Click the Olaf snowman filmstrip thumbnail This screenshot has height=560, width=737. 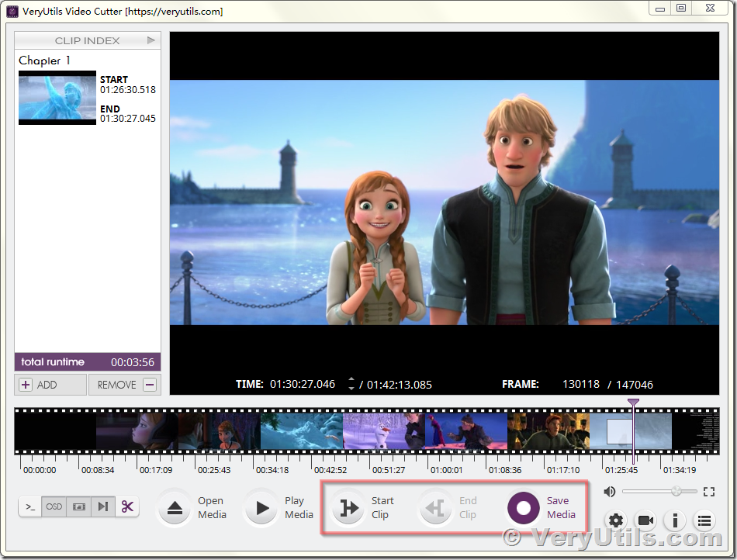point(383,431)
